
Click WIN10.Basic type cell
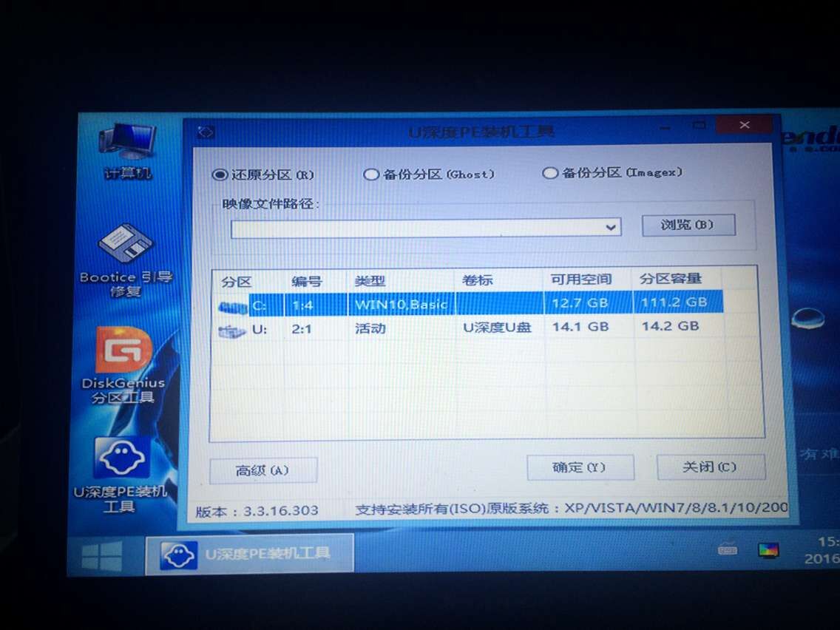[x=401, y=305]
